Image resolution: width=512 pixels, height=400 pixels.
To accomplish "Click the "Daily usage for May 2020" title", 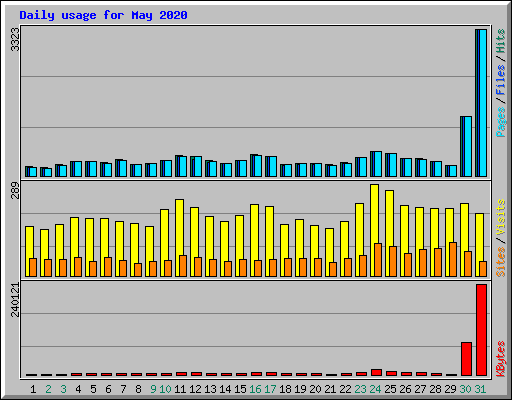I will (103, 15).
